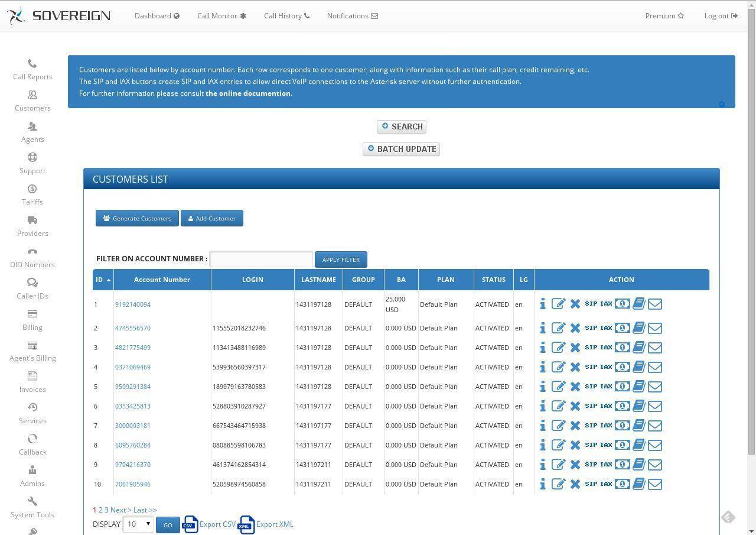Sort the table by ID column
The width and height of the screenshot is (756, 535).
[103, 280]
